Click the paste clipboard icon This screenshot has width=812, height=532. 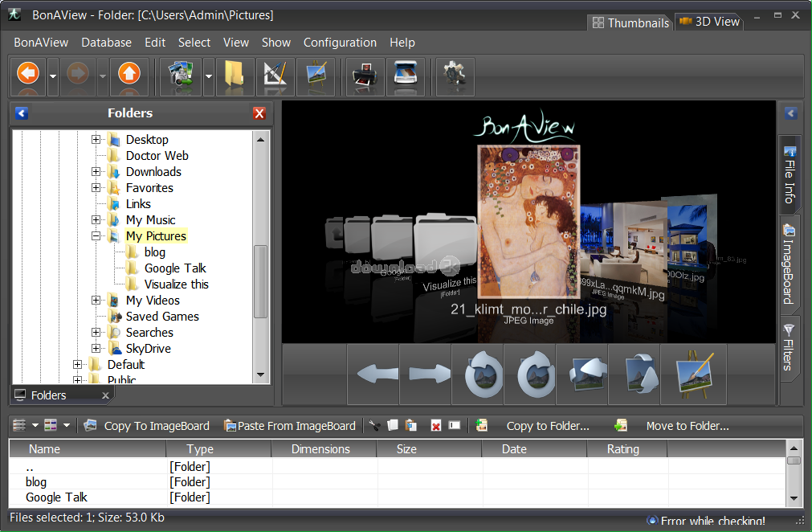coord(411,426)
